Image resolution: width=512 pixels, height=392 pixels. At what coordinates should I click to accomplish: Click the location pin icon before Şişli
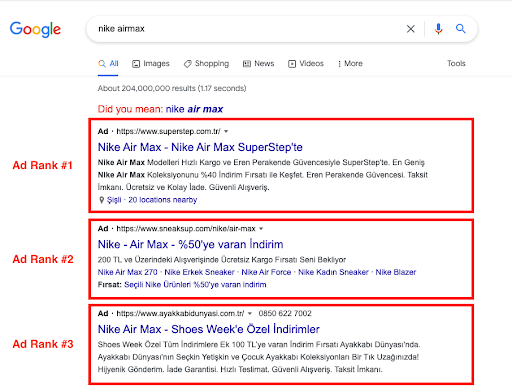pos(102,200)
